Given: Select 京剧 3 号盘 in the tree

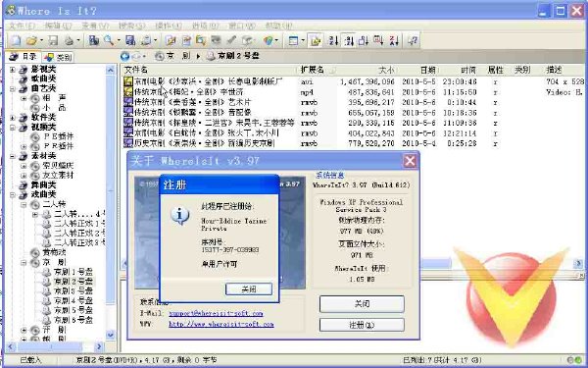Looking at the screenshot, I should pos(73,291).
